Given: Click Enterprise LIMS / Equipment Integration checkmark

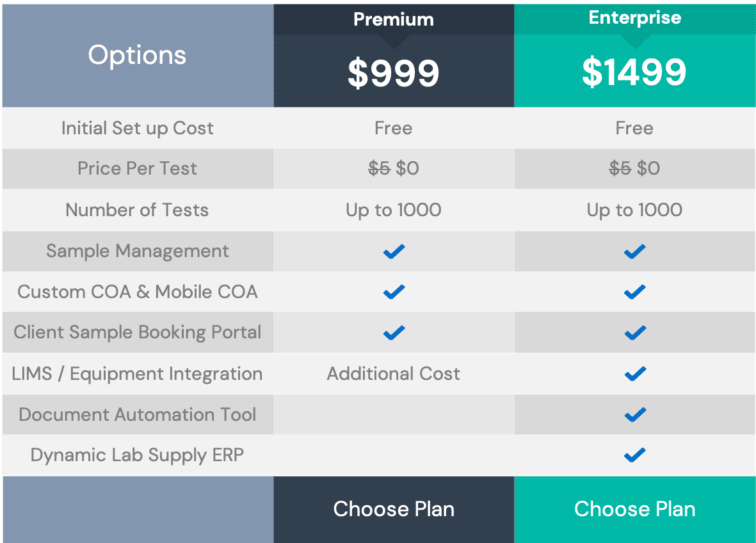Looking at the screenshot, I should point(635,374).
